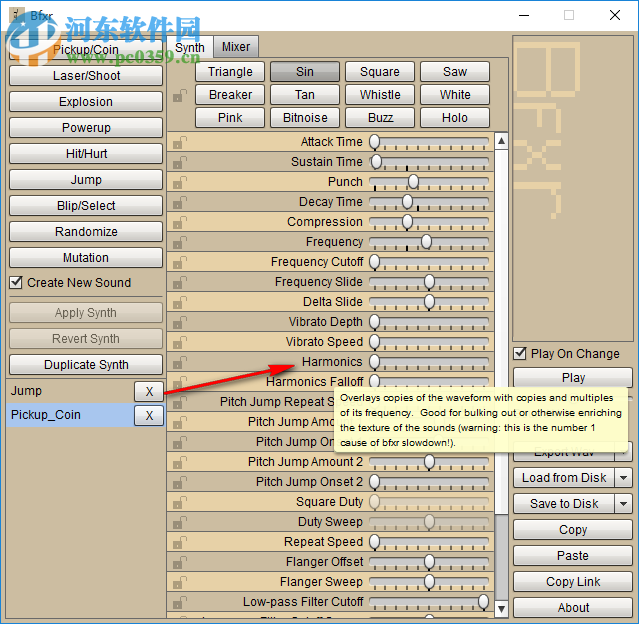The image size is (639, 624).
Task: Remove the Jump sound with X
Action: tap(149, 391)
